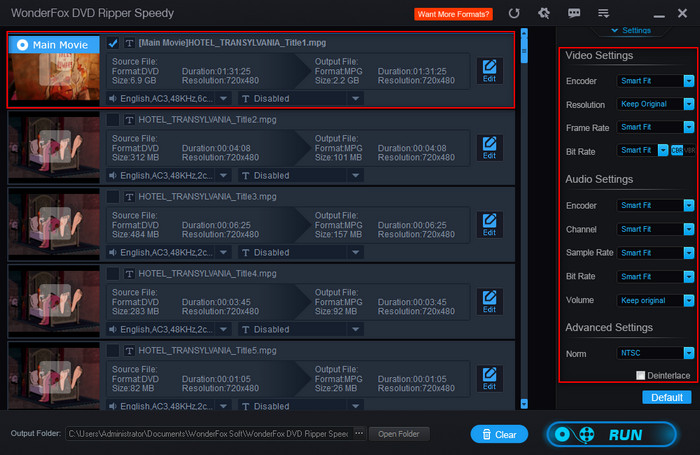
Task: Click the scrollbar up arrow
Action: point(524,33)
